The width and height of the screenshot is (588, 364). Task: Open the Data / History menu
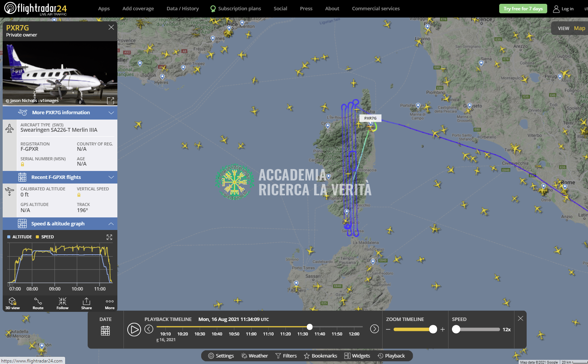(183, 8)
